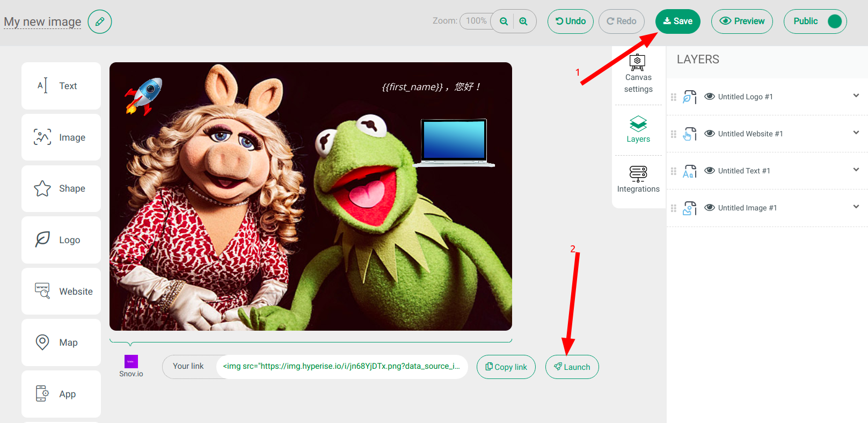The width and height of the screenshot is (868, 423).
Task: Choose the Shape tool star icon
Action: point(42,188)
